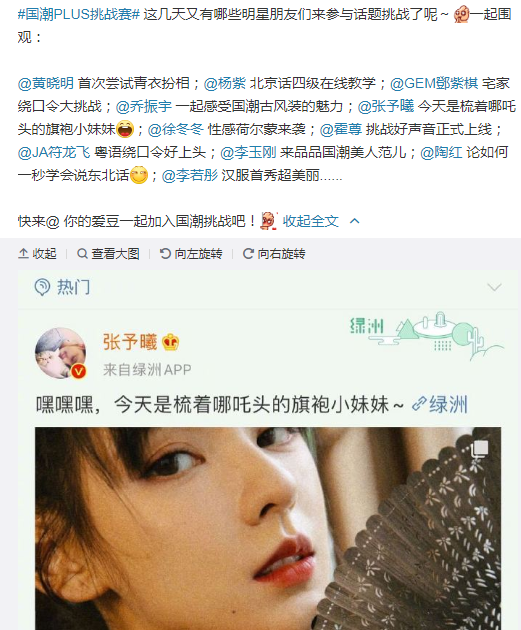Click the multi-image stack icon on photo
The height and width of the screenshot is (630, 521).
point(480,448)
